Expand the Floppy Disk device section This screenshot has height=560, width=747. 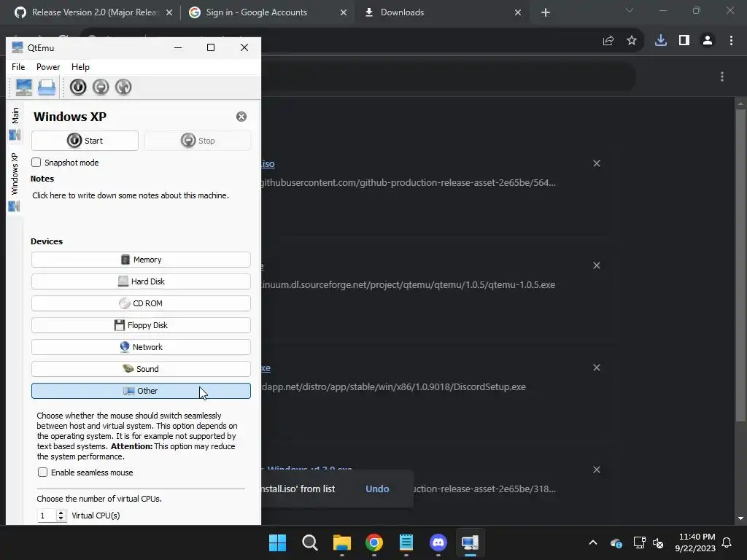coord(141,325)
